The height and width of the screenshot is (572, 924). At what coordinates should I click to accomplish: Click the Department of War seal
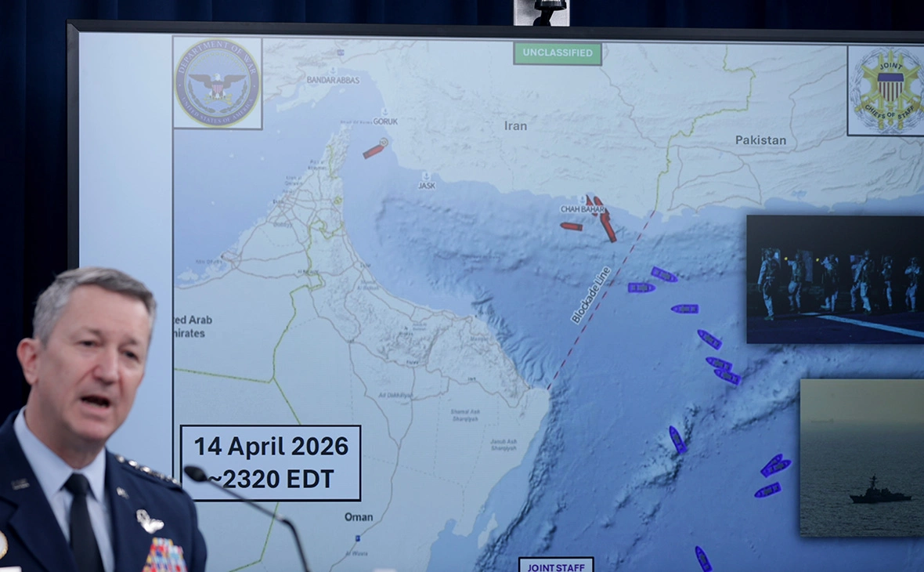pyautogui.click(x=217, y=82)
